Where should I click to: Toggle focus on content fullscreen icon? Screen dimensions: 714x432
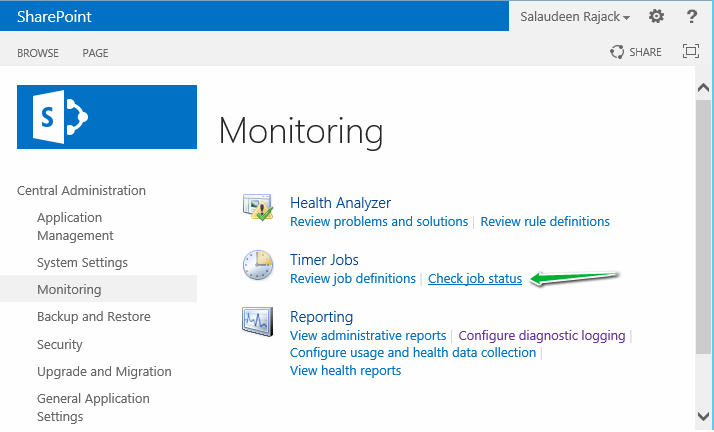coord(690,51)
